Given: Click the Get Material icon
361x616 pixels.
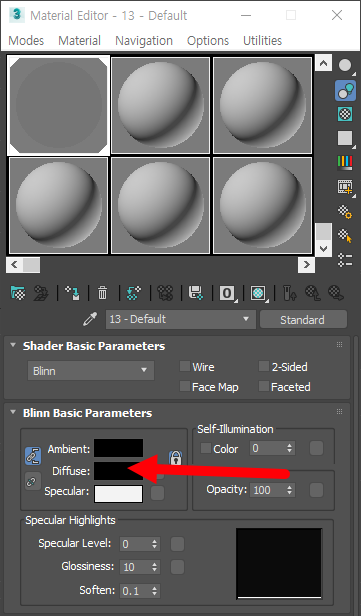Looking at the screenshot, I should click(18, 293).
